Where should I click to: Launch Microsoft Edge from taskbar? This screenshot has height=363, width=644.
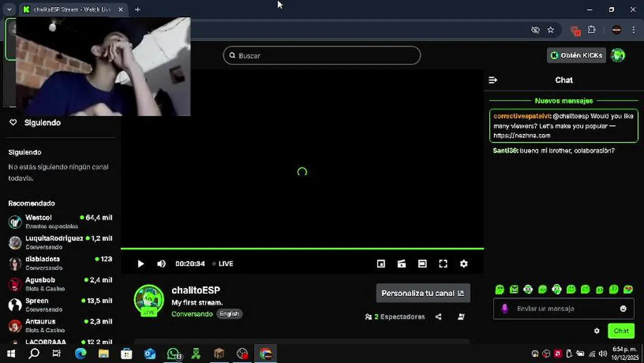(x=80, y=354)
